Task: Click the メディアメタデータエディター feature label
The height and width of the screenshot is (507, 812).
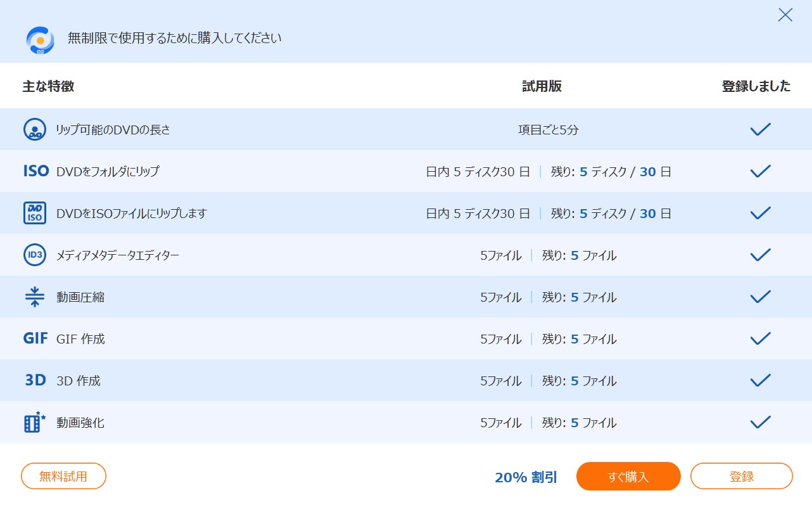Action: pyautogui.click(x=118, y=255)
